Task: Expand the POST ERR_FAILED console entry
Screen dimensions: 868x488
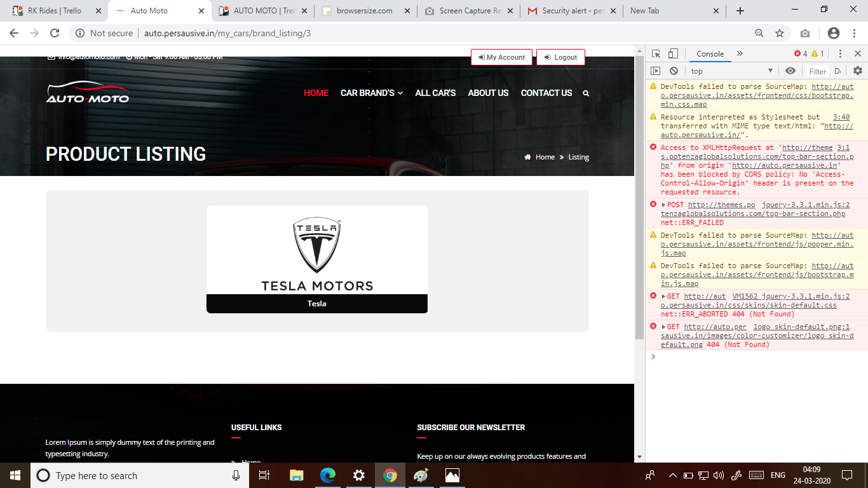Action: (x=663, y=205)
